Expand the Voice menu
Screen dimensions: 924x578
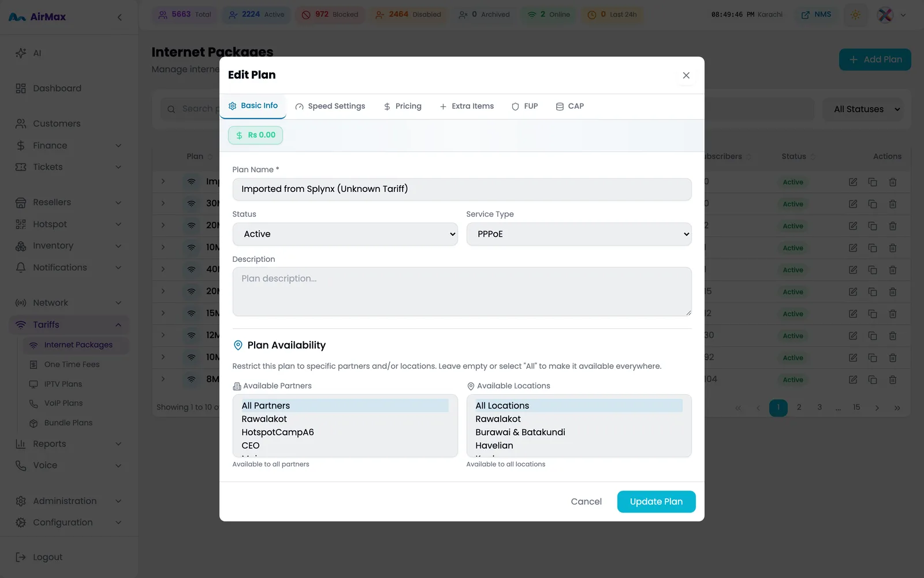click(69, 465)
